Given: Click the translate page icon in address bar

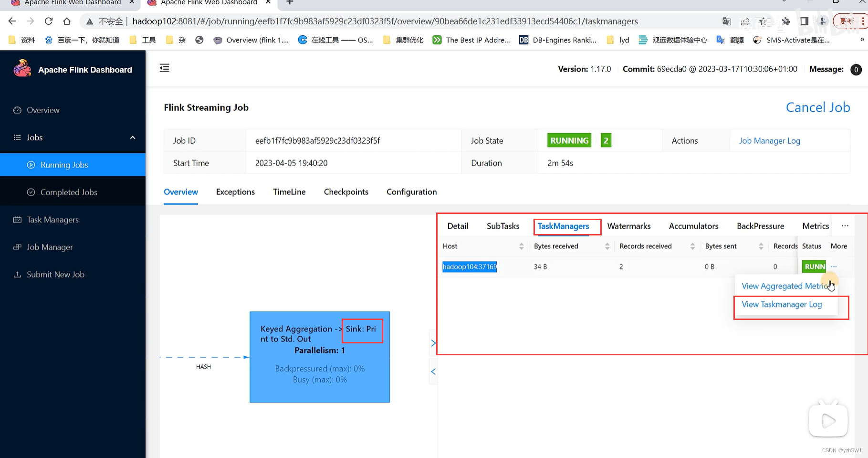Looking at the screenshot, I should (727, 21).
